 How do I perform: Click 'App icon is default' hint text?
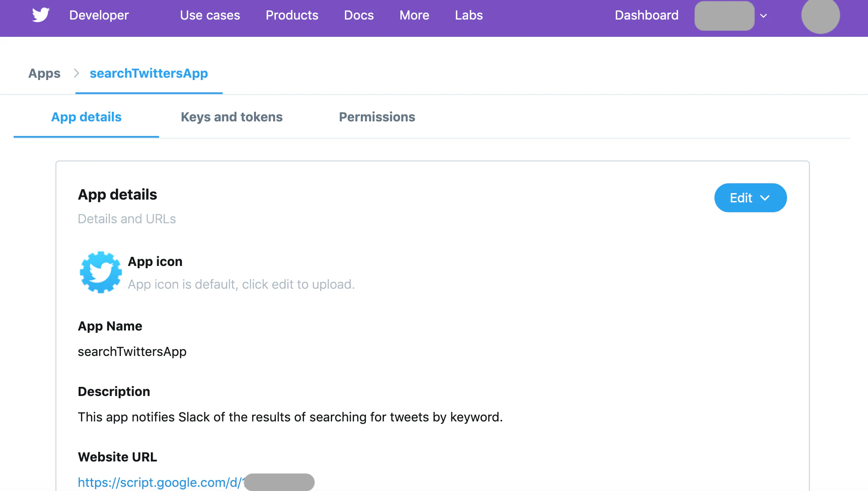(241, 284)
